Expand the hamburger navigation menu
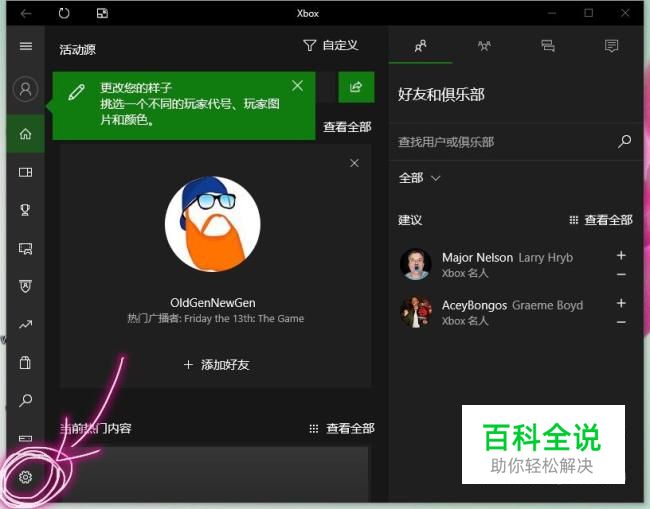Screen dimensions: 650x509 (26, 46)
